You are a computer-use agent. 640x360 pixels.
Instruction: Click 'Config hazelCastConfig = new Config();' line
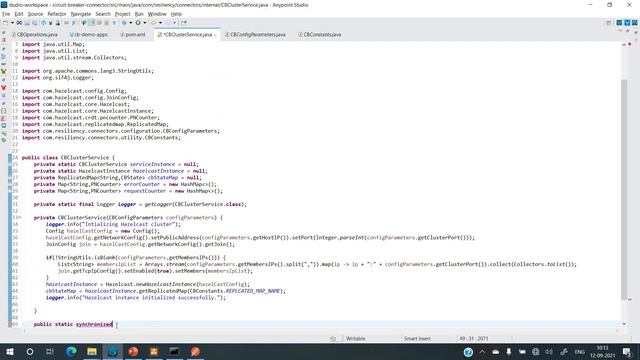(102, 231)
